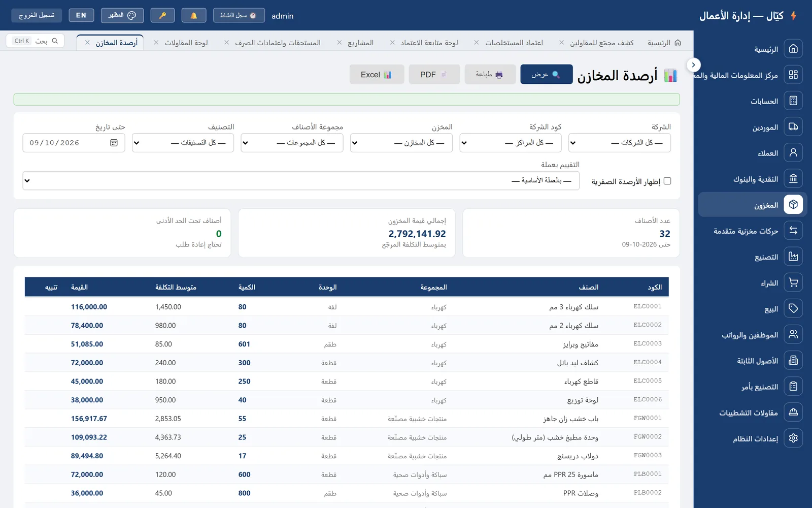This screenshot has width=812, height=508.
Task: Open the الرئيسية home sidebar icon
Action: coord(793,49)
